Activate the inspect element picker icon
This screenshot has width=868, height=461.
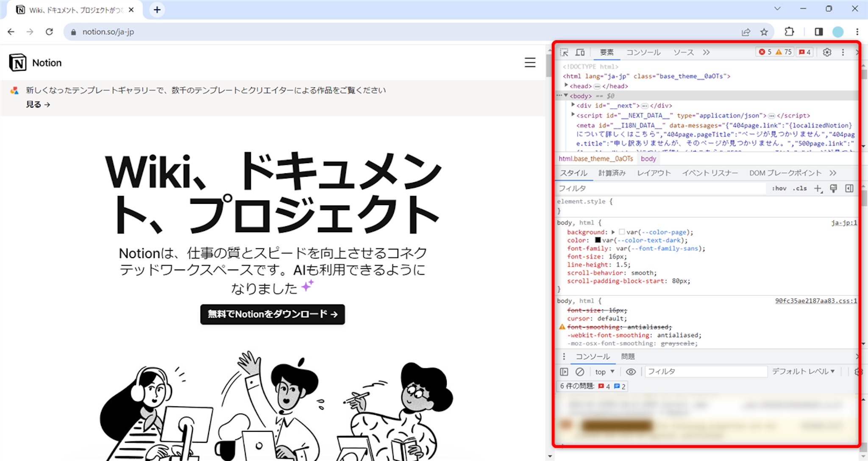pyautogui.click(x=564, y=53)
